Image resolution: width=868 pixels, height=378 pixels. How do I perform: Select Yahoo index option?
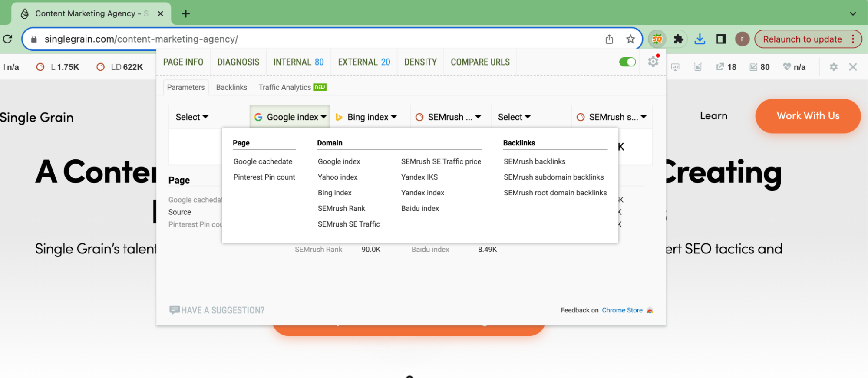[x=337, y=177]
